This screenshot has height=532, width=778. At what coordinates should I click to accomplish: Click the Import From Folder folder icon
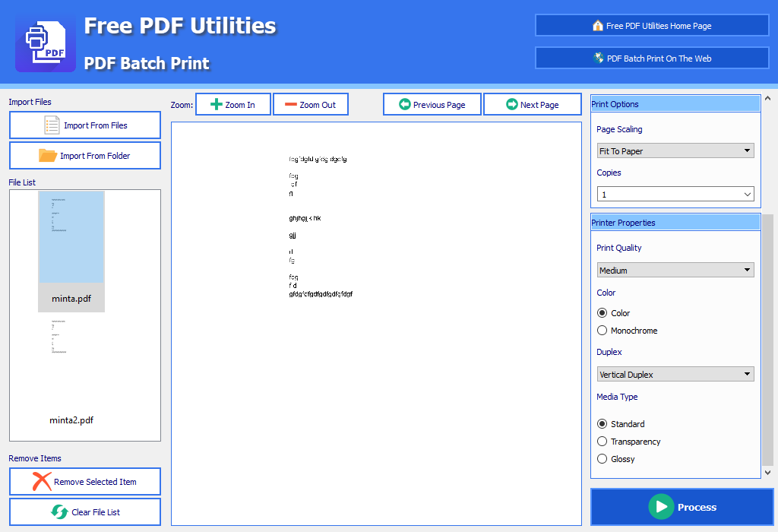click(48, 156)
